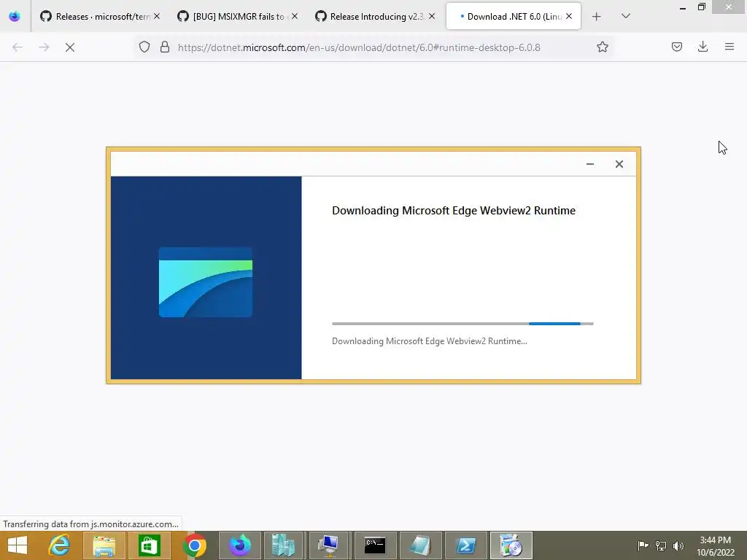Expand the list all tabs dropdown

coord(626,17)
